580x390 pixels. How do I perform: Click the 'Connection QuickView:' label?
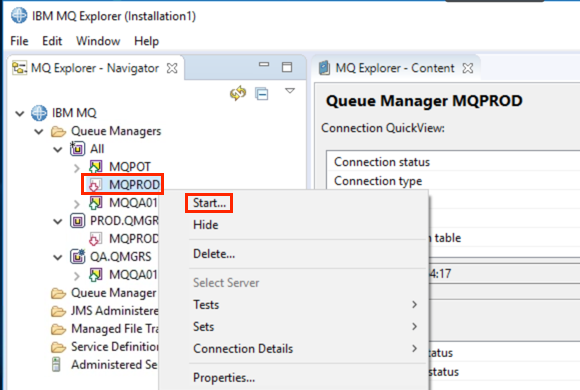pos(383,128)
